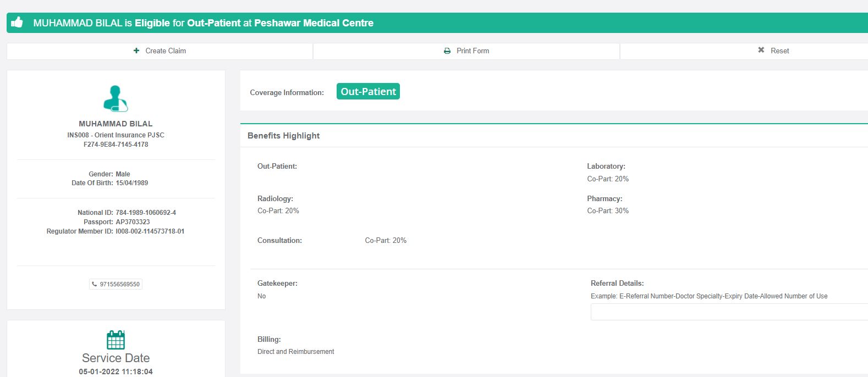Click the Benefits Highlight panel header

tap(284, 136)
